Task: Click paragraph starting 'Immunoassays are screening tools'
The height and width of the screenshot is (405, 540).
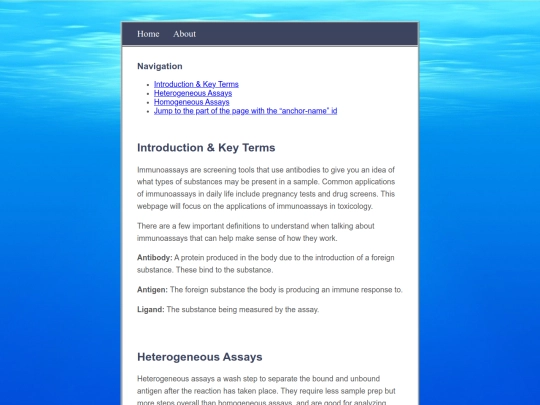Action: [x=266, y=188]
